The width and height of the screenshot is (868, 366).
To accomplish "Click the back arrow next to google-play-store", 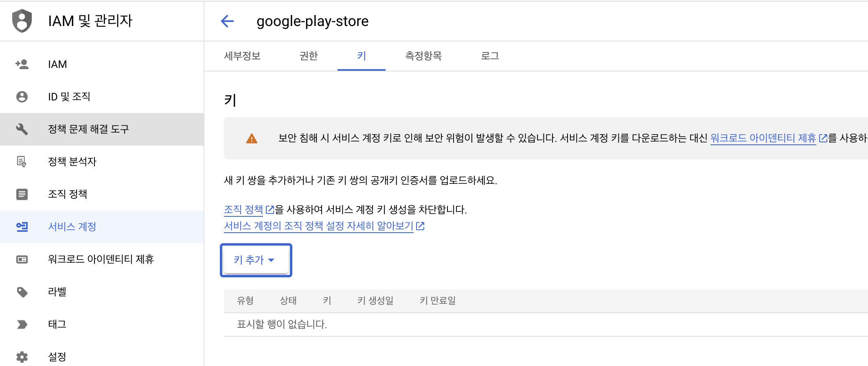I will pos(227,21).
